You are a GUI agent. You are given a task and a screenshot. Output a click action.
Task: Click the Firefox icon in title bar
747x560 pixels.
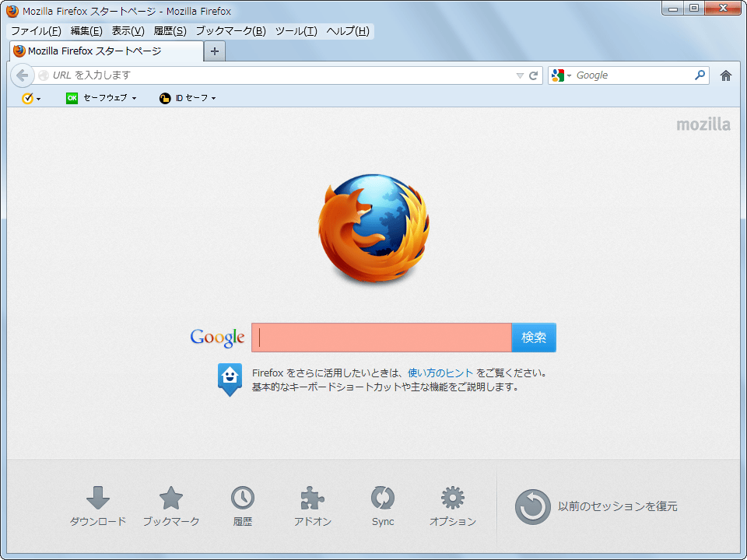click(12, 11)
